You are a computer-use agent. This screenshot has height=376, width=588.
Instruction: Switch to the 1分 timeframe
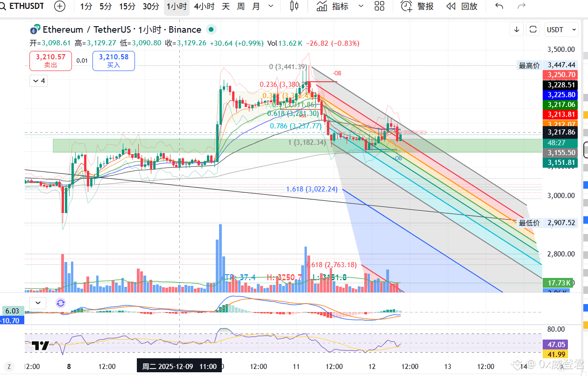tap(86, 6)
